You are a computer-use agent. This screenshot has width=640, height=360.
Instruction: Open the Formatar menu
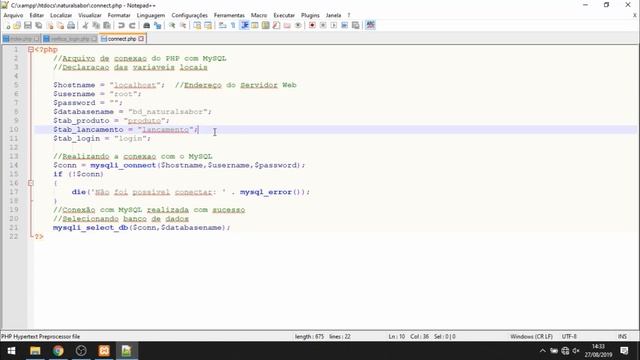[x=119, y=15]
